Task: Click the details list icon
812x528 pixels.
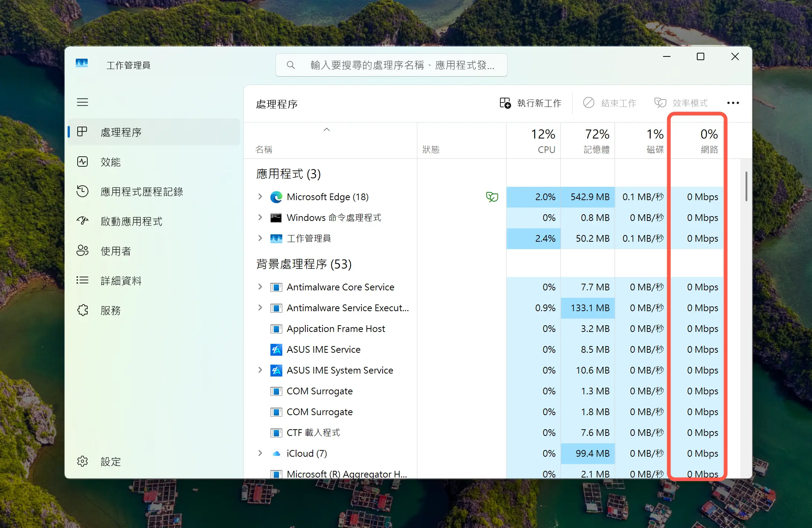Action: (82, 280)
